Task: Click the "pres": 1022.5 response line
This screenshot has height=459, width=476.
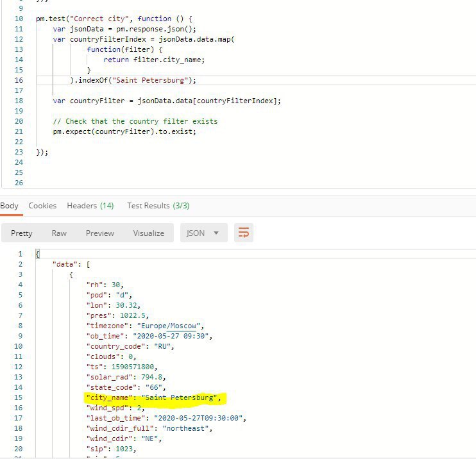Action: [x=117, y=316]
